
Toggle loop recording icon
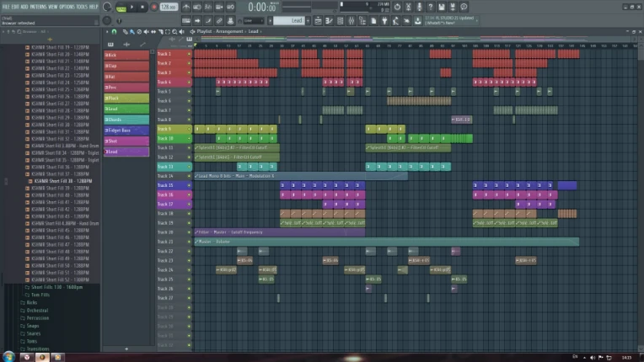[230, 7]
